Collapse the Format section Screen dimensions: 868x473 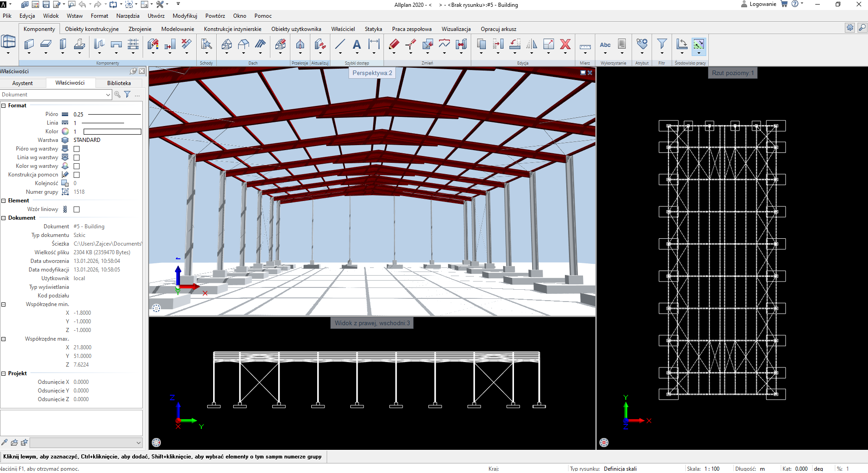4,106
